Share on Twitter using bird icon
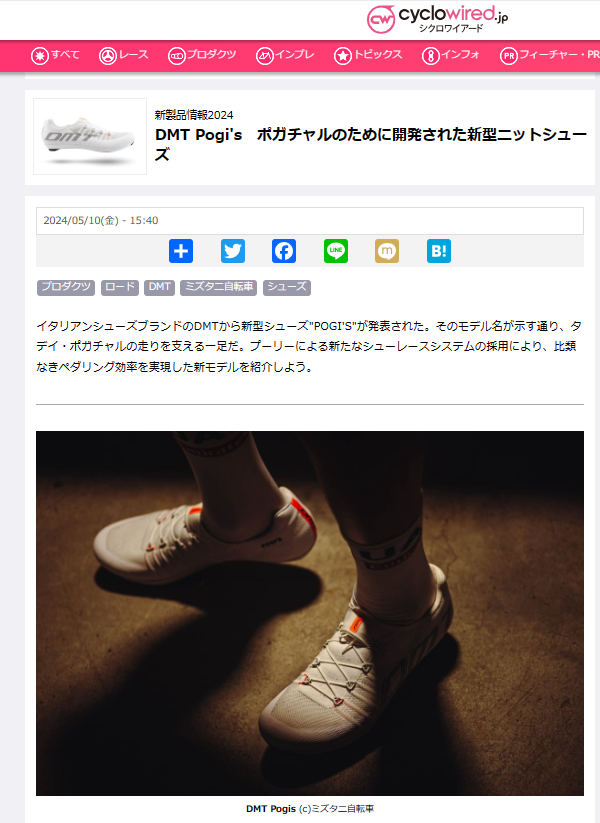 [x=233, y=251]
